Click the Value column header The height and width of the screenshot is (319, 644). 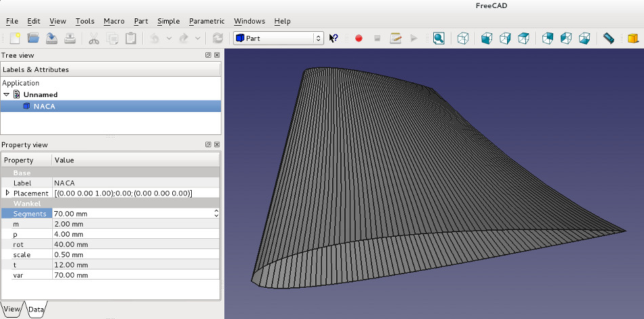[136, 160]
